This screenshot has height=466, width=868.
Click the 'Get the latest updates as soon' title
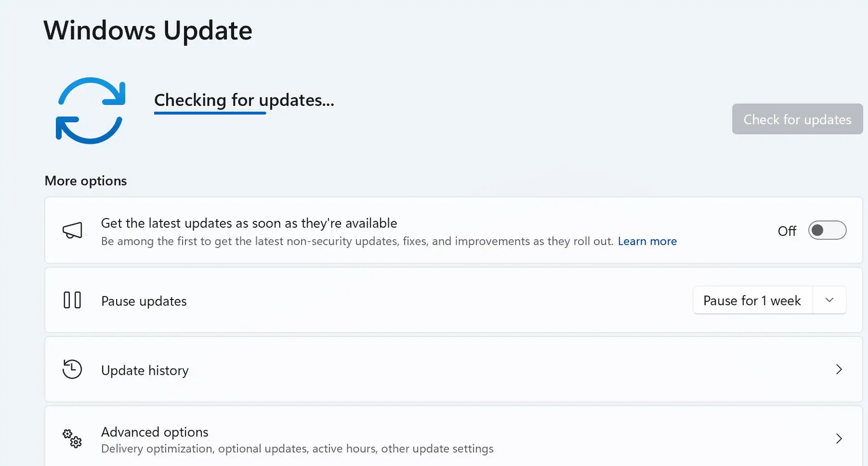coord(249,223)
